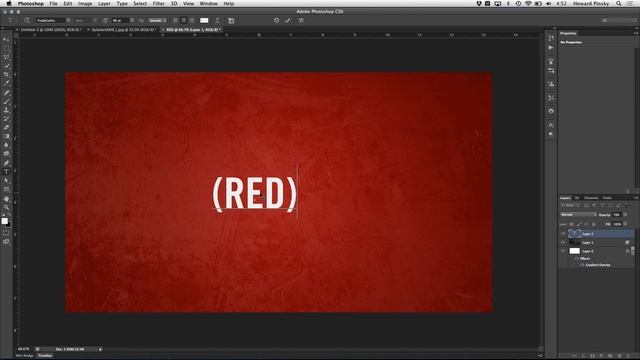Viewport: 640px width, 360px height.
Task: Set left text alignment
Action: (x=175, y=20)
